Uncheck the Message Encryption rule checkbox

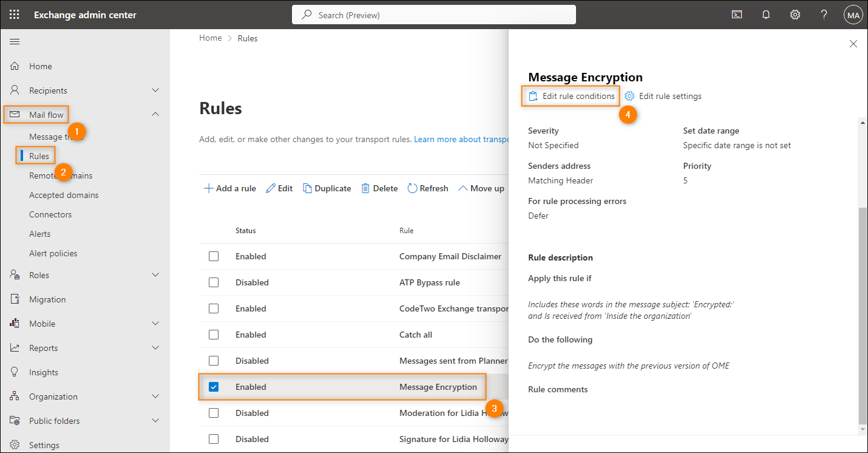pyautogui.click(x=214, y=386)
